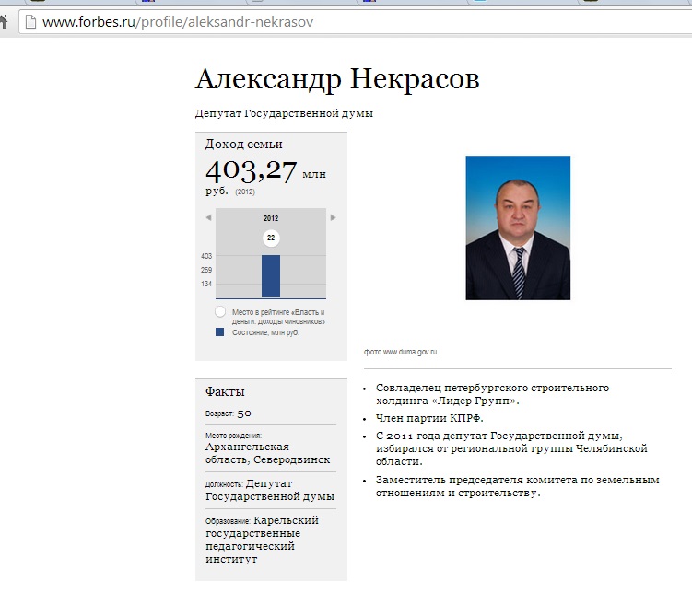This screenshot has height=616, width=692.
Task: Click the age value 50
Action: 244,413
